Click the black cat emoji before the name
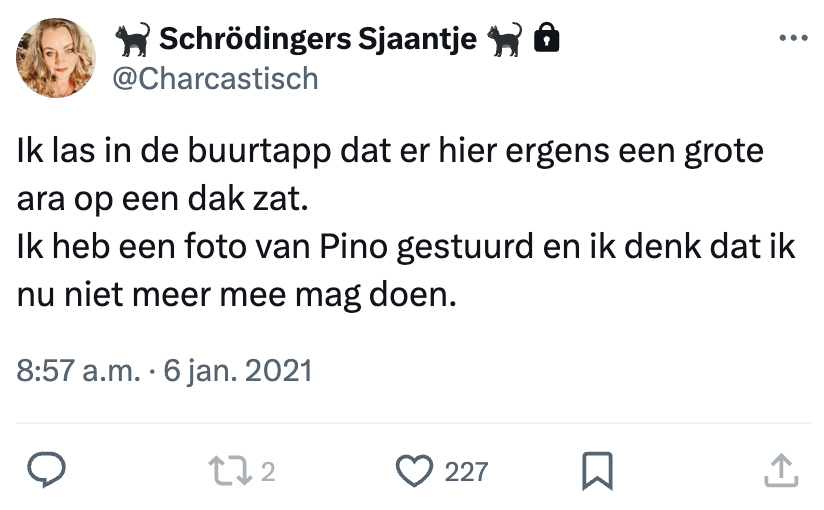The height and width of the screenshot is (510, 824). (x=132, y=39)
